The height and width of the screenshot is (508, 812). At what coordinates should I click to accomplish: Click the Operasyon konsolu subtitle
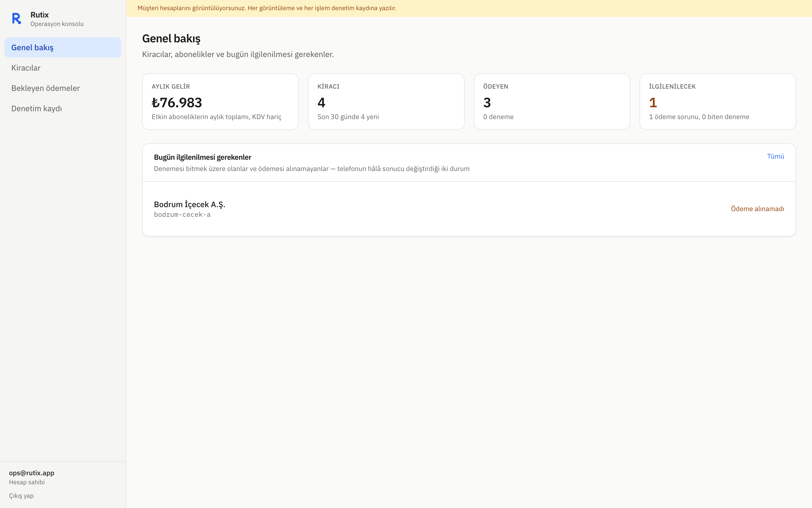click(57, 24)
